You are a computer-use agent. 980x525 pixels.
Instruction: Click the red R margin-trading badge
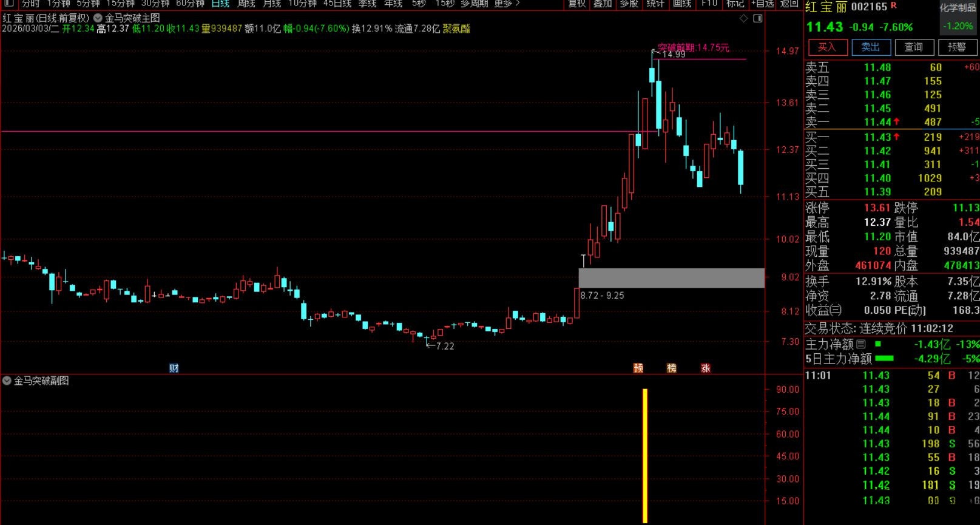coord(893,6)
